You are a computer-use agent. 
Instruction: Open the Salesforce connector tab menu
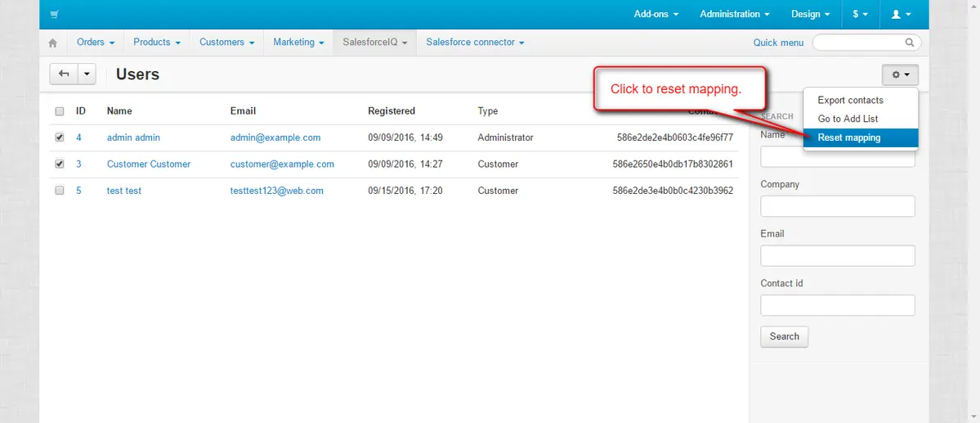tap(474, 43)
